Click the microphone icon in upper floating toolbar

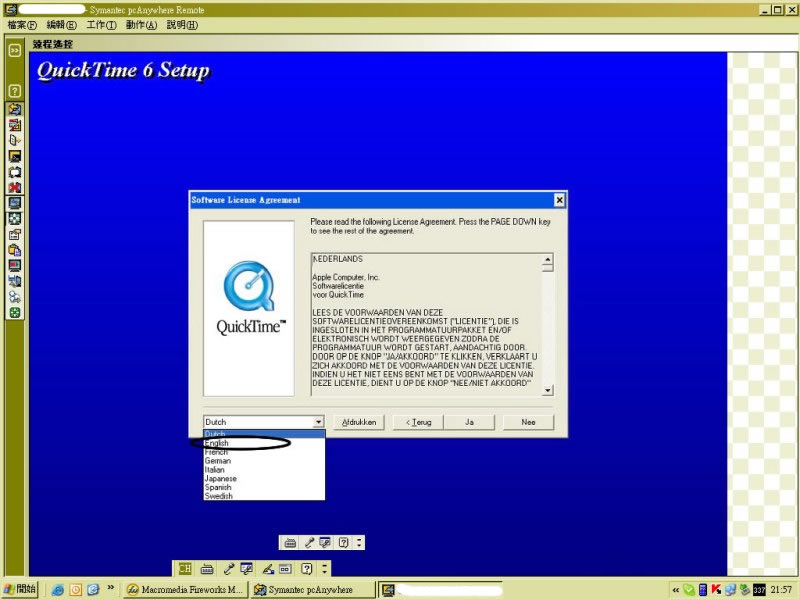[x=309, y=542]
